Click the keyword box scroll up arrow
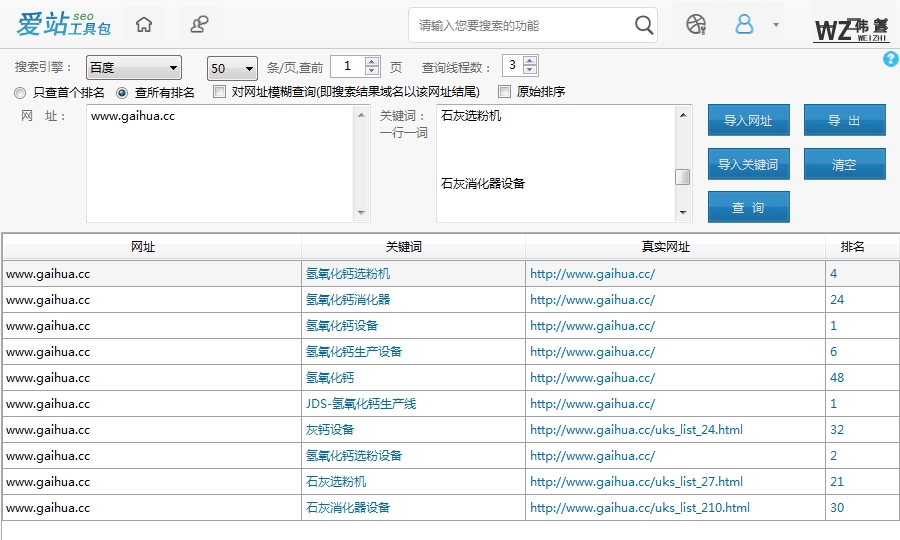Screen dimensions: 900x540 click(x=683, y=115)
